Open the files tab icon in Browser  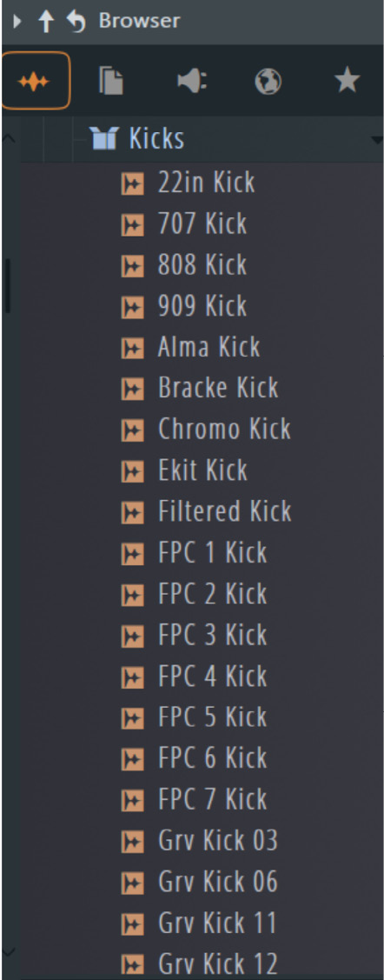tap(111, 81)
